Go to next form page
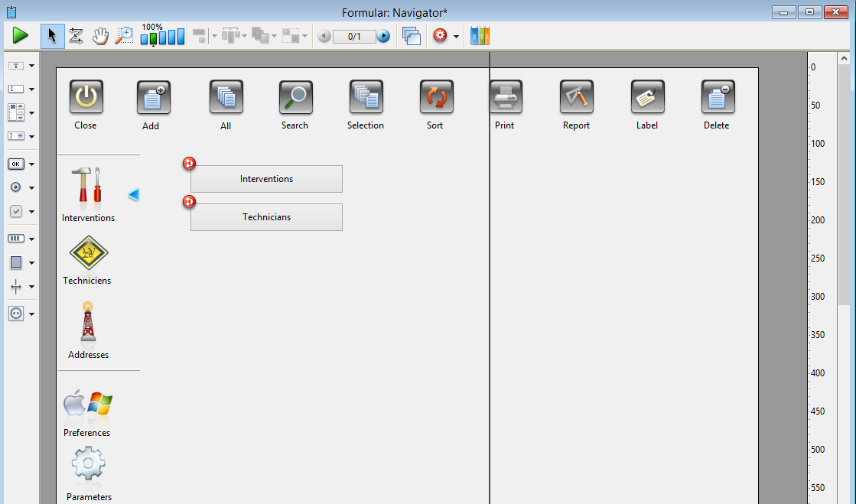The width and height of the screenshot is (856, 504). [x=384, y=36]
